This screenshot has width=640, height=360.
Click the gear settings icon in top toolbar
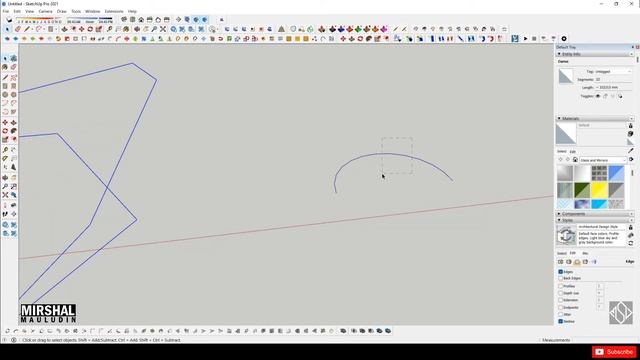click(x=564, y=39)
